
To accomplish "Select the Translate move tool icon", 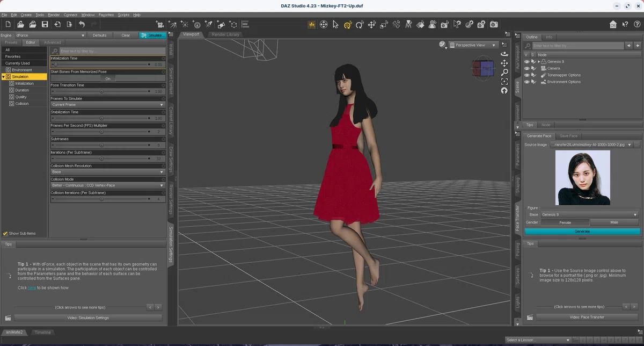I will tap(371, 24).
